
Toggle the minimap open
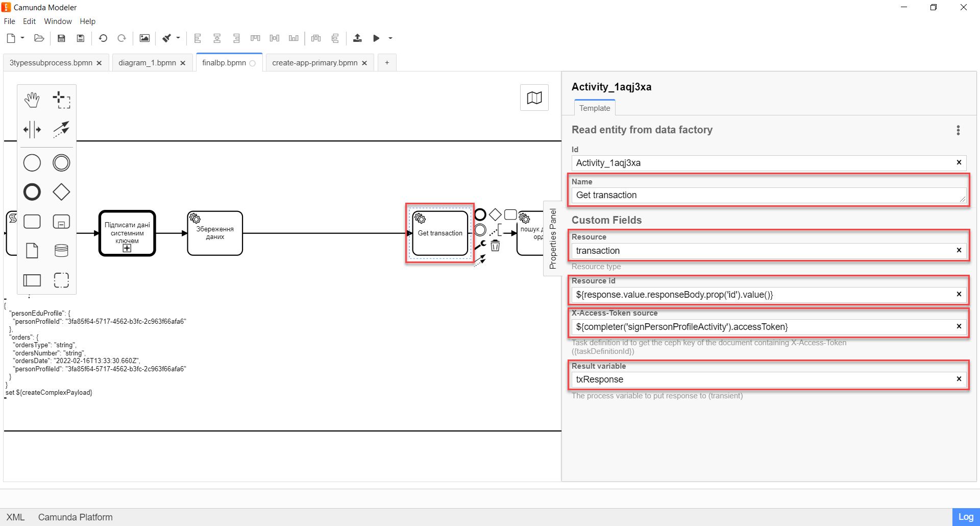[534, 98]
